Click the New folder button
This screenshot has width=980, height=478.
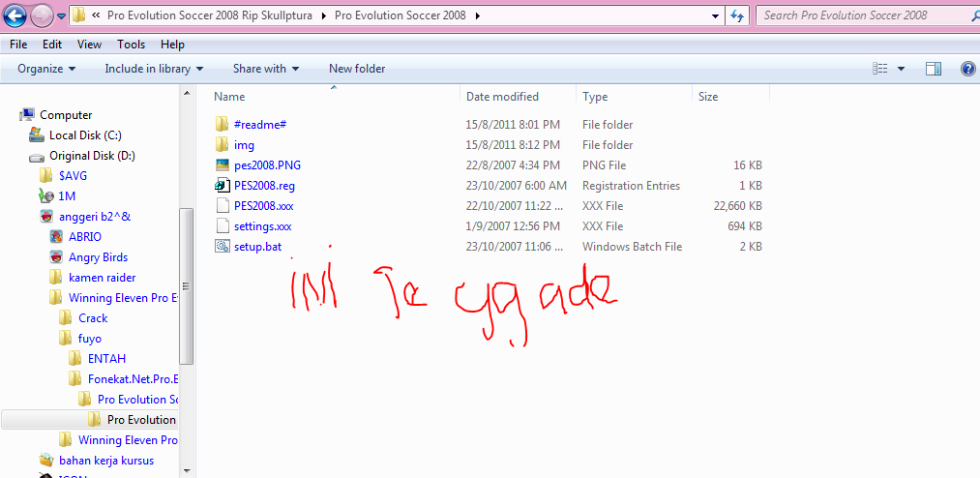pyautogui.click(x=357, y=69)
